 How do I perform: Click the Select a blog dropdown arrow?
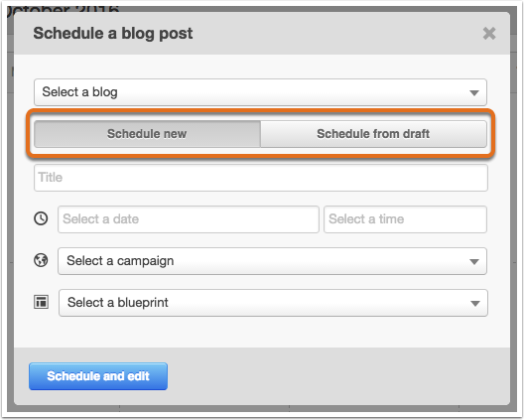474,92
